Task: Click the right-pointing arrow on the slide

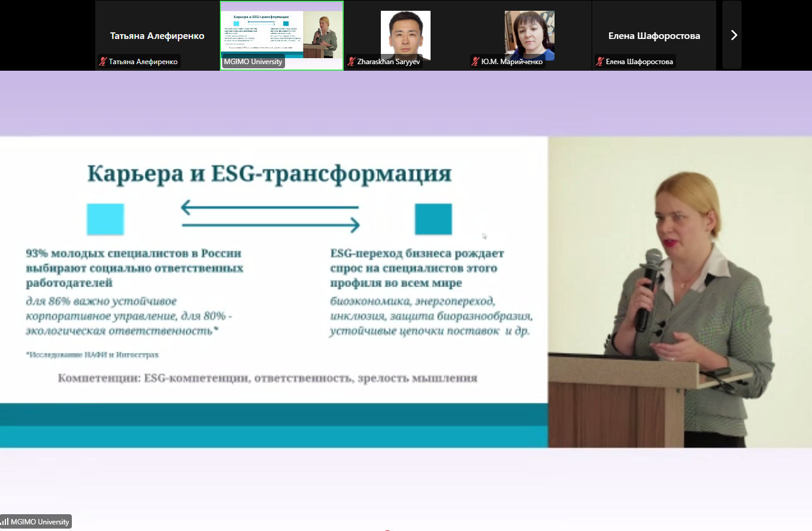Action: click(x=271, y=225)
